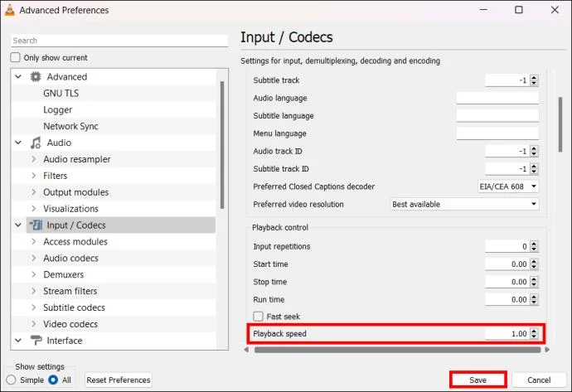This screenshot has height=392, width=572.
Task: Click horizontal scrollbar left arrow
Action: [x=246, y=350]
